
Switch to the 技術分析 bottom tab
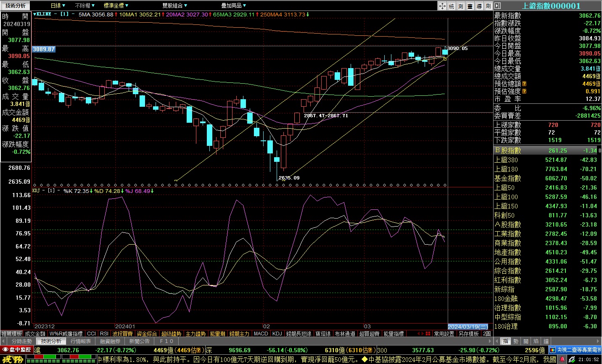[x=51, y=341]
